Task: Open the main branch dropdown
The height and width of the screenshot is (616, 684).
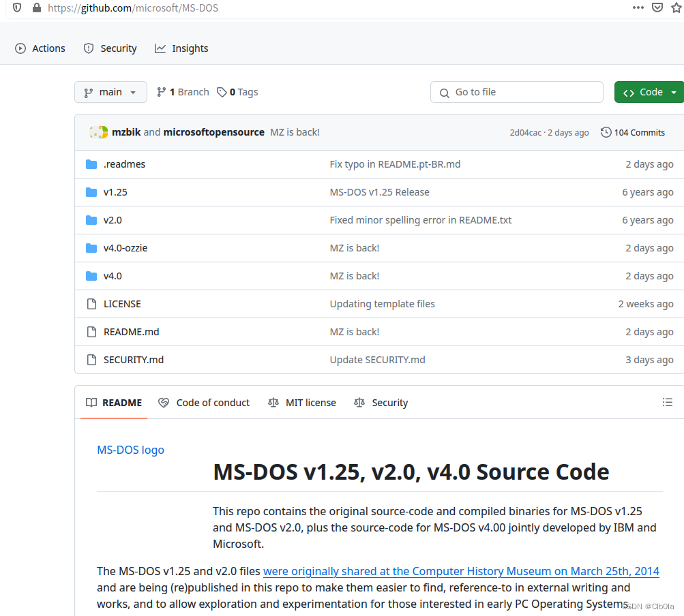Action: pos(110,91)
